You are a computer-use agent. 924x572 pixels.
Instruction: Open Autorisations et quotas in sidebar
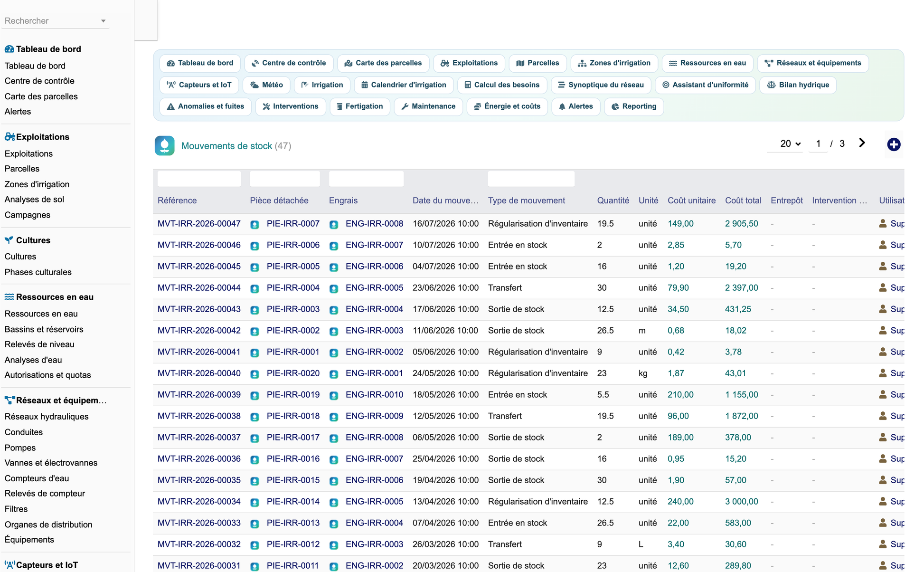(47, 375)
